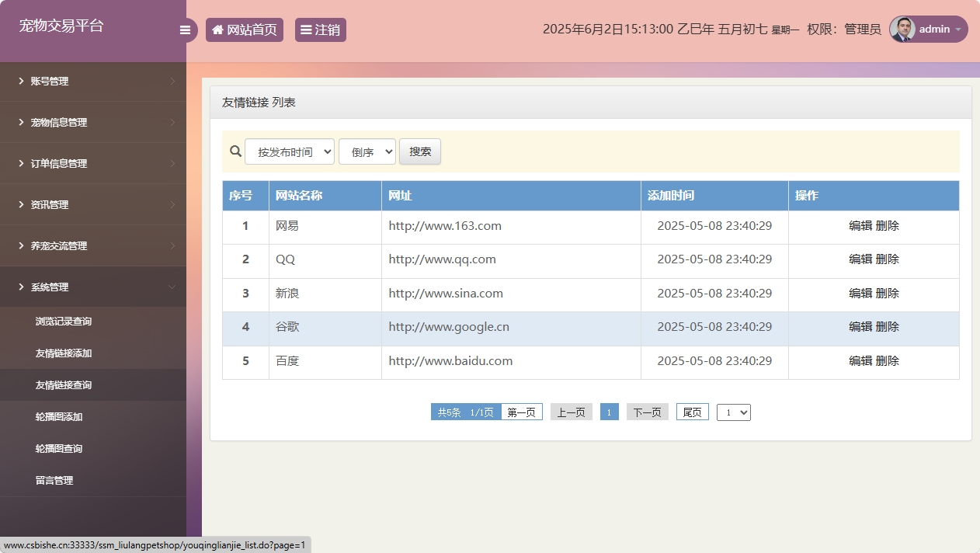Viewport: 980px width, 553px height.
Task: Open the 倒序 order dropdown
Action: point(367,151)
